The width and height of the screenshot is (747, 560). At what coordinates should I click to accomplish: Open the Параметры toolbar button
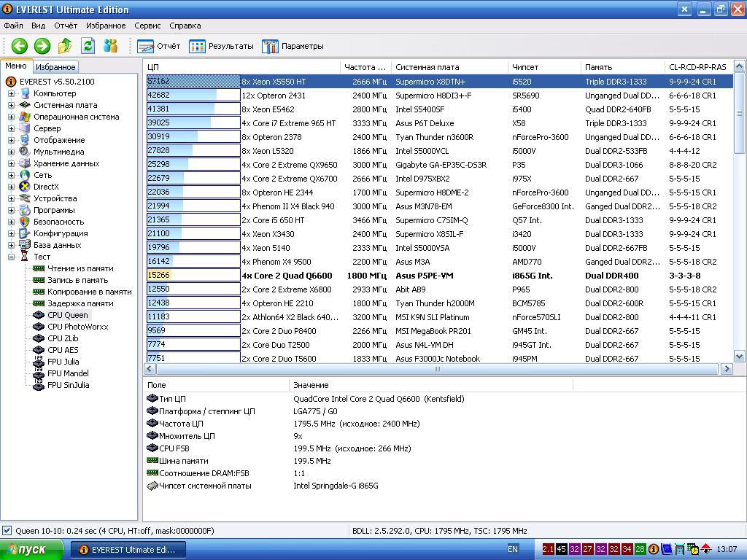pos(293,46)
